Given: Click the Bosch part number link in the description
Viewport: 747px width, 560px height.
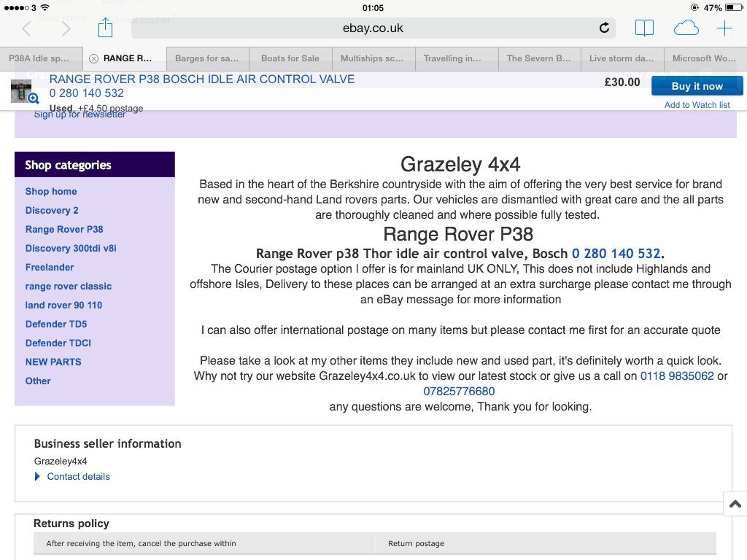Looking at the screenshot, I should (616, 254).
